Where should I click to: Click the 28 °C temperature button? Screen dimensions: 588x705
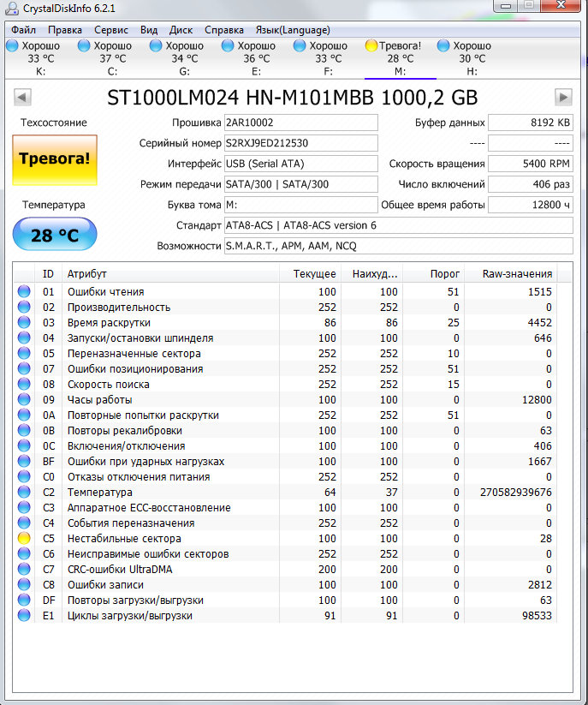[55, 234]
